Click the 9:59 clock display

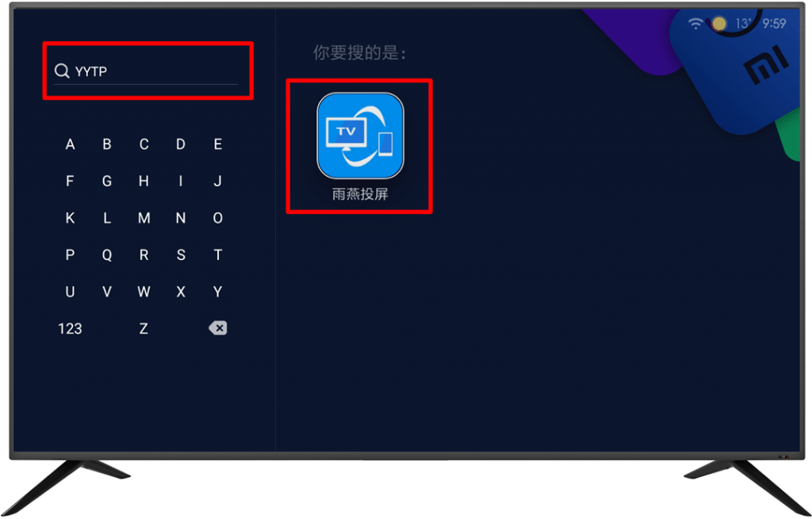(774, 23)
